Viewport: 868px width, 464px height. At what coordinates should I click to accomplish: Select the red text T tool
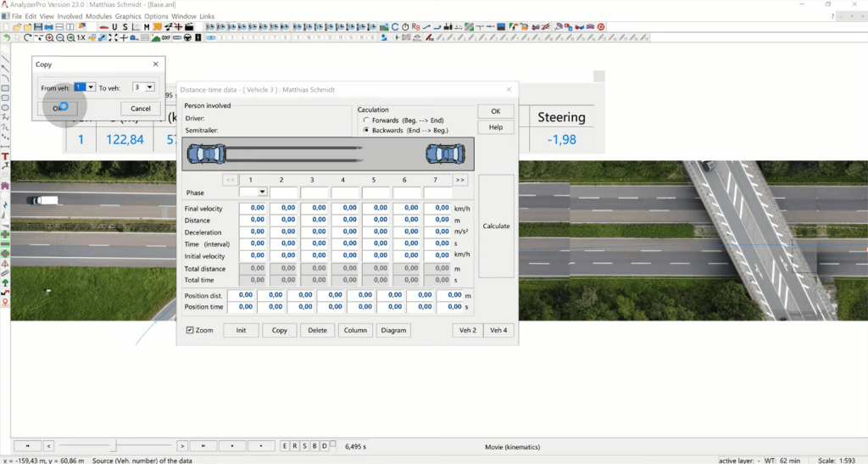click(x=5, y=157)
